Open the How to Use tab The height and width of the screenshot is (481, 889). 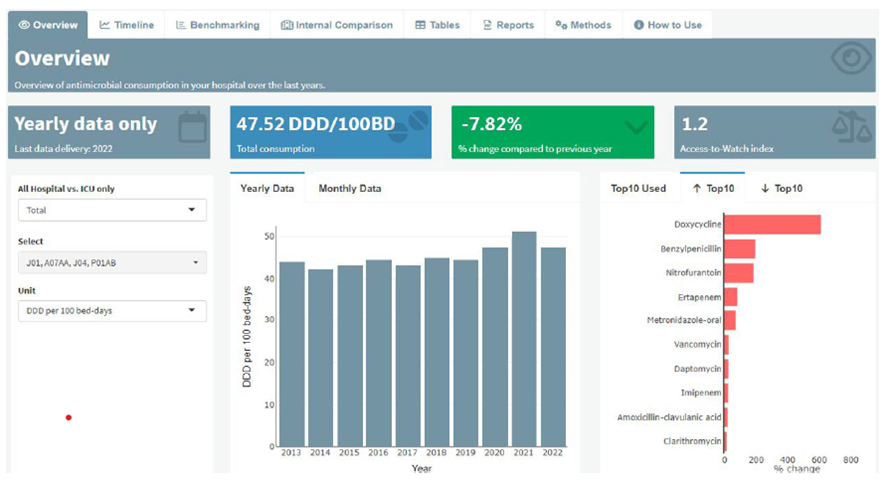tap(667, 25)
